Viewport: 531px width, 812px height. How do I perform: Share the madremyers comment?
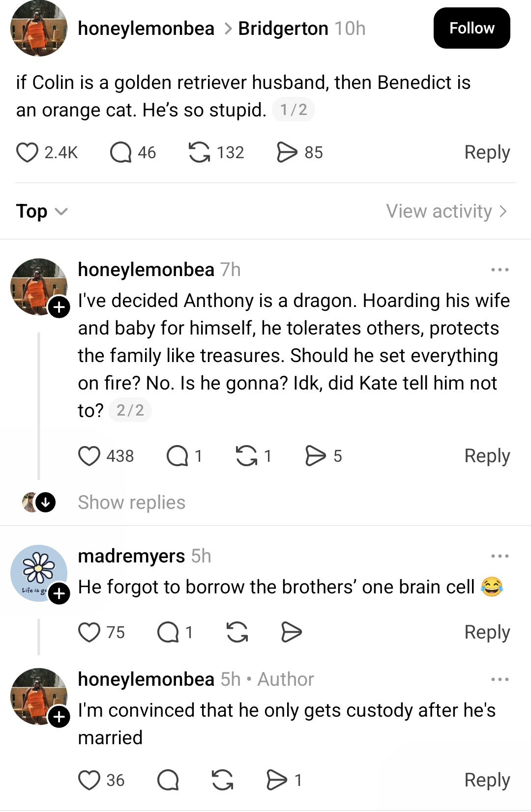291,632
